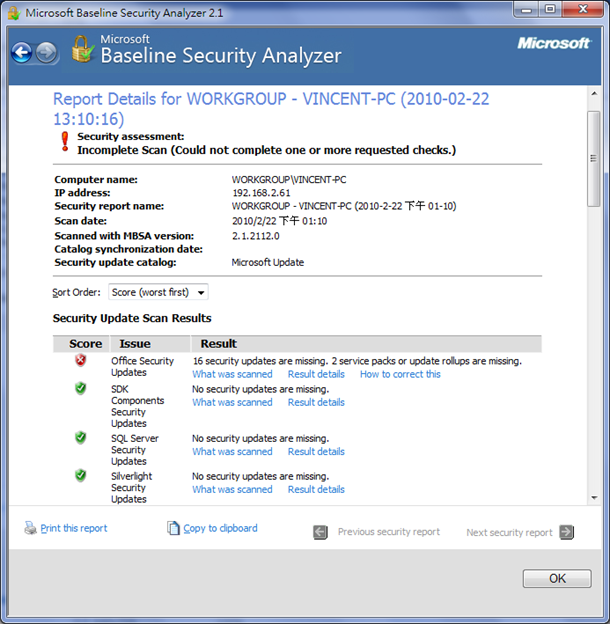The width and height of the screenshot is (610, 624).
Task: Click the clipboard icon beside Copy link
Action: 173,528
